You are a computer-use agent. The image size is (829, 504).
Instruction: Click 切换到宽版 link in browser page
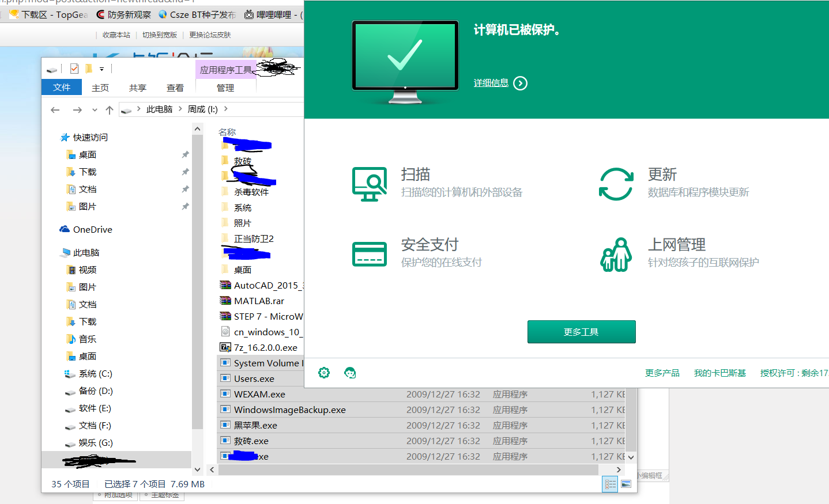tap(160, 35)
